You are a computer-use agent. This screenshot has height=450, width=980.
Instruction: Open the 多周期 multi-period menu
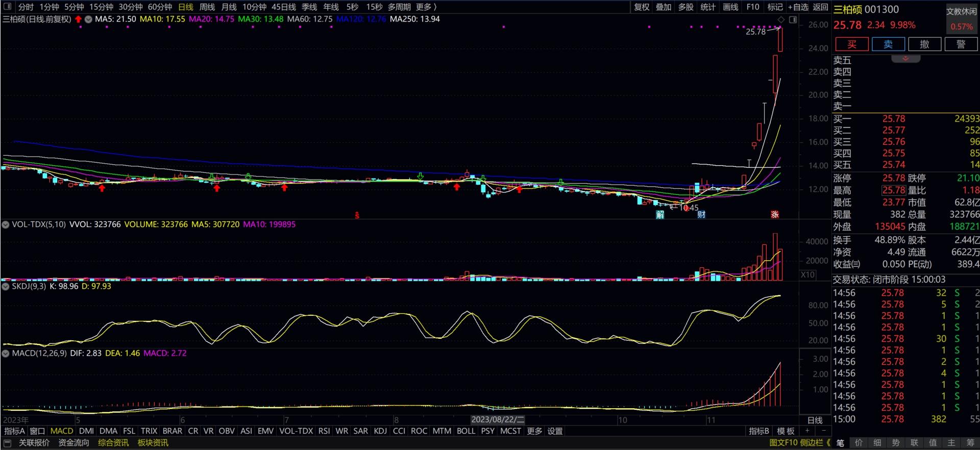[399, 7]
